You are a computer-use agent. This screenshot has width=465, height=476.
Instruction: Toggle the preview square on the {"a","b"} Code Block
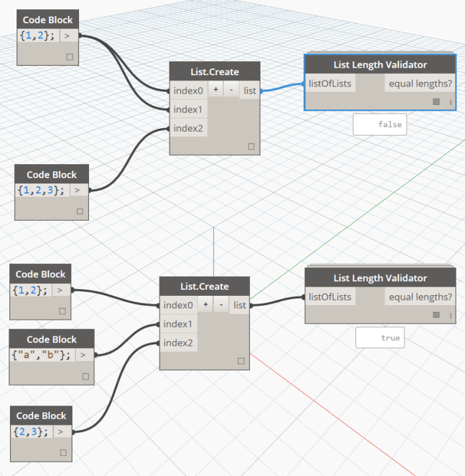tap(85, 376)
